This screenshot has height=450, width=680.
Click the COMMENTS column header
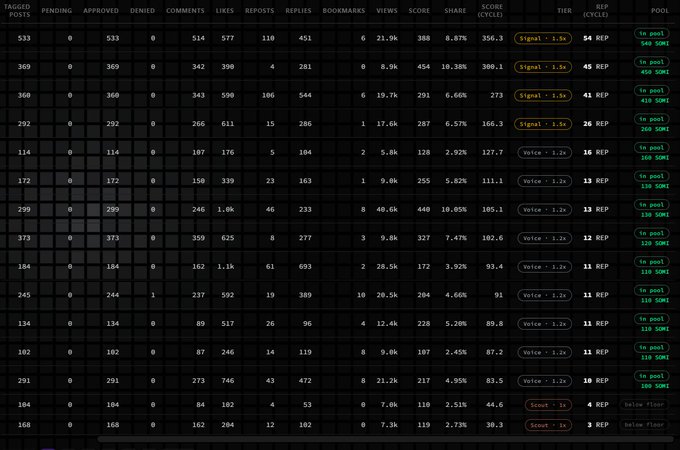tap(185, 10)
